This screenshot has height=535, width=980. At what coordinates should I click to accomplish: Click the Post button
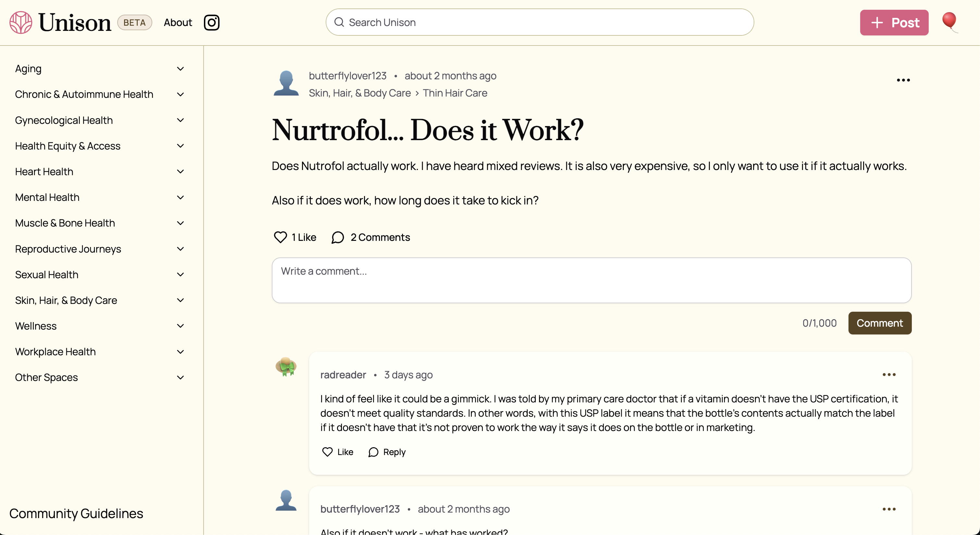[894, 22]
